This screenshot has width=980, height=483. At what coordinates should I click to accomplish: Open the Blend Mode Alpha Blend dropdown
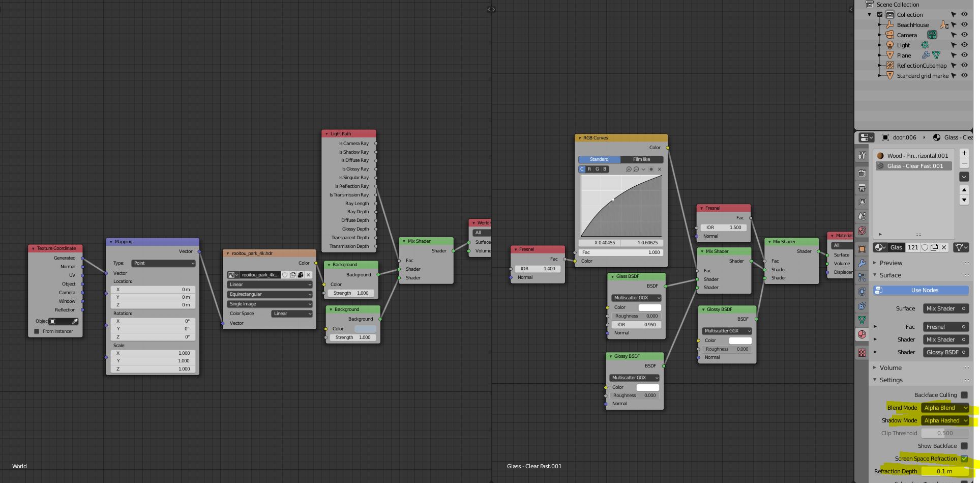[x=945, y=408]
